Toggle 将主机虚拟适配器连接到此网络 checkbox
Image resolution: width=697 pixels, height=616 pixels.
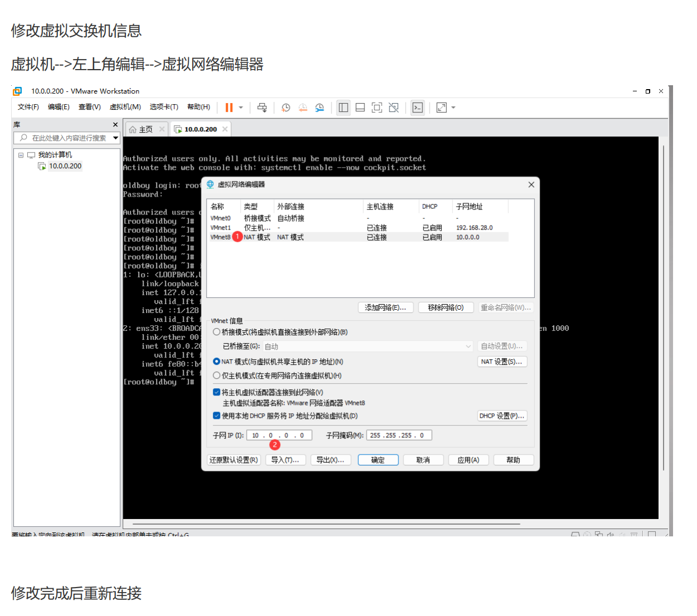pyautogui.click(x=216, y=392)
